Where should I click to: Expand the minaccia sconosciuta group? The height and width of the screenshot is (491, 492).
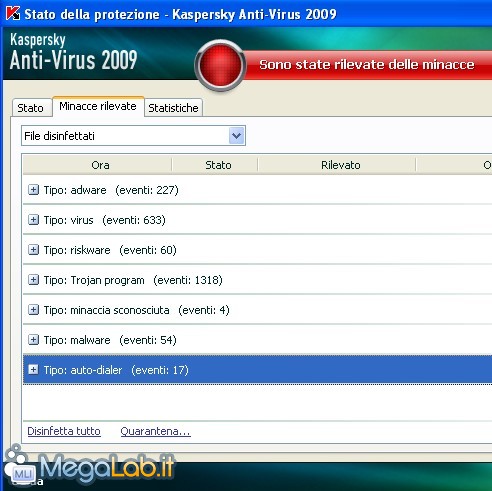(33, 310)
